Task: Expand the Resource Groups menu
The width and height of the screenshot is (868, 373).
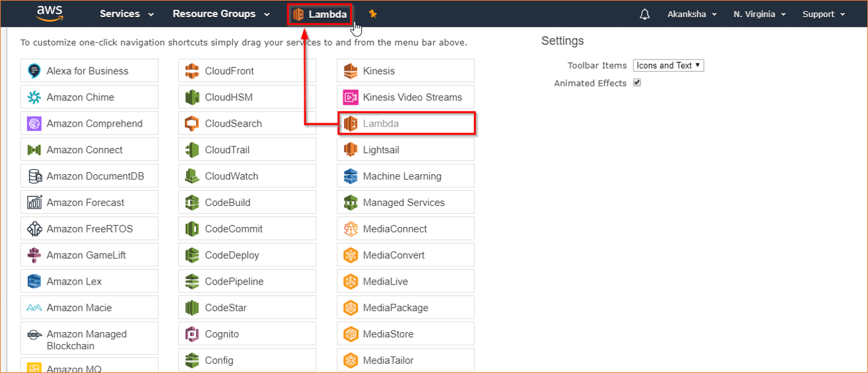Action: 221,14
